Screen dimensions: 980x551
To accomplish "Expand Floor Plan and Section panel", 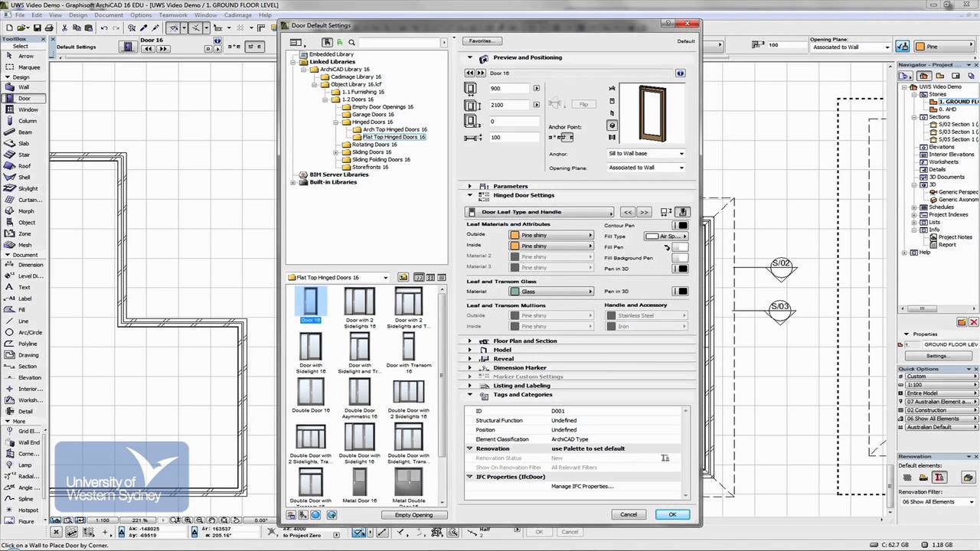I will pos(470,341).
